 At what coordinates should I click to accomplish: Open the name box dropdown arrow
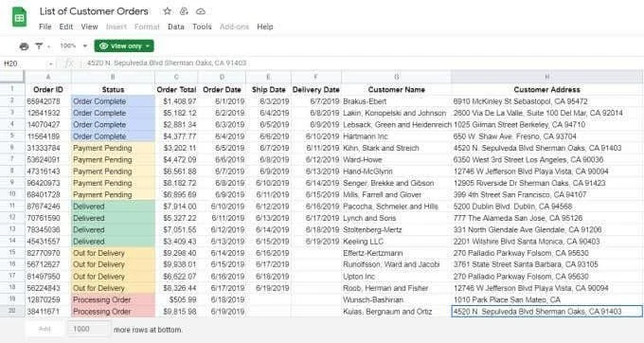(50, 63)
